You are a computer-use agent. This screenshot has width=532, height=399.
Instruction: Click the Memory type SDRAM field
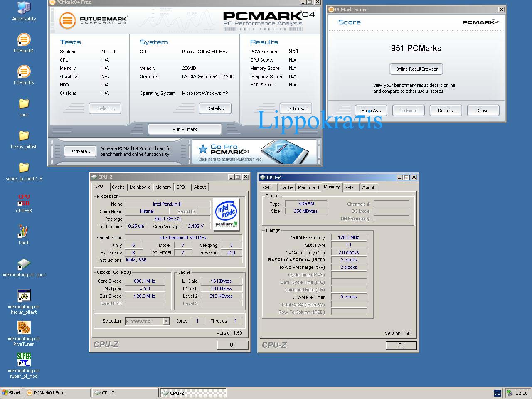click(x=306, y=204)
